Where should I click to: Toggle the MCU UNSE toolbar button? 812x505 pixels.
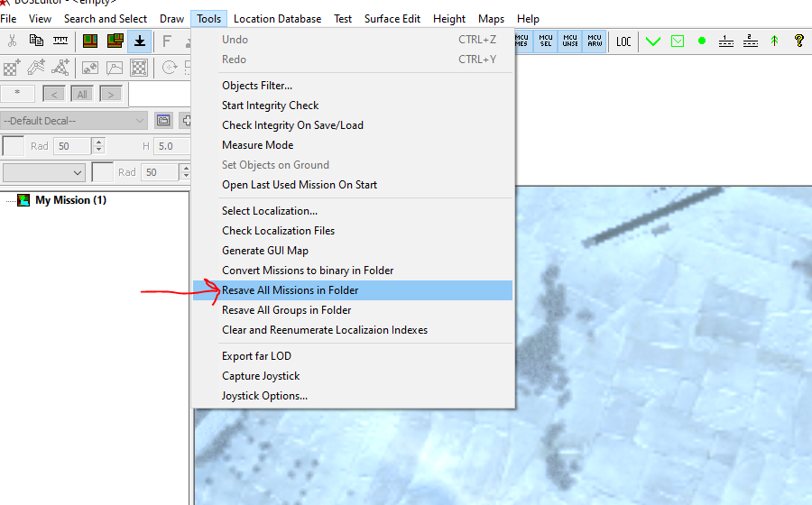(x=570, y=41)
